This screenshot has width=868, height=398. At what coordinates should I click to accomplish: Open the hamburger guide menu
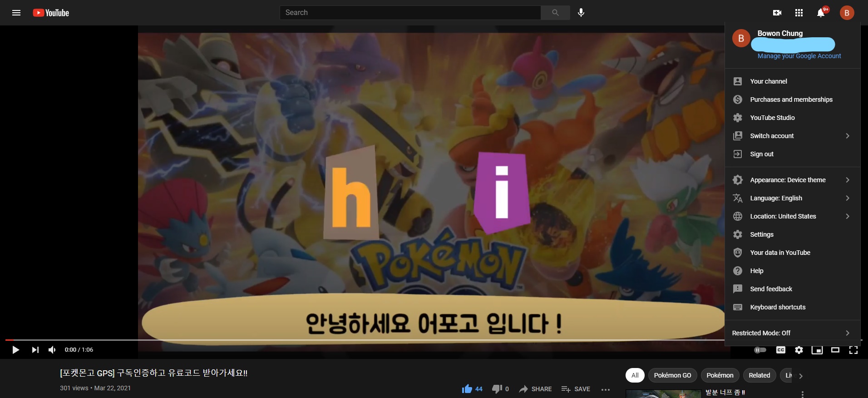pos(16,13)
